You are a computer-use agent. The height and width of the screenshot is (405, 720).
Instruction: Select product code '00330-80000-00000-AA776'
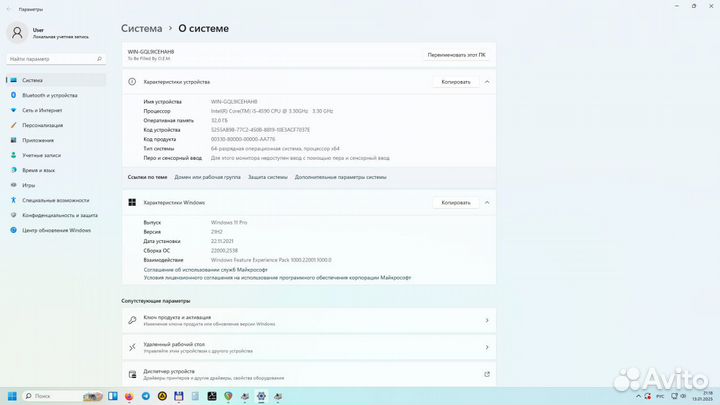pyautogui.click(x=243, y=139)
